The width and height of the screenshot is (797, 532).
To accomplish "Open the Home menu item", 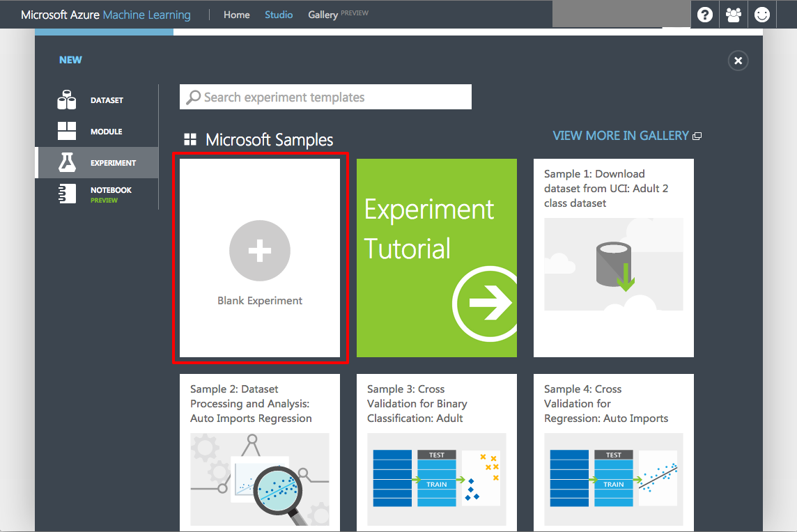I will click(236, 15).
